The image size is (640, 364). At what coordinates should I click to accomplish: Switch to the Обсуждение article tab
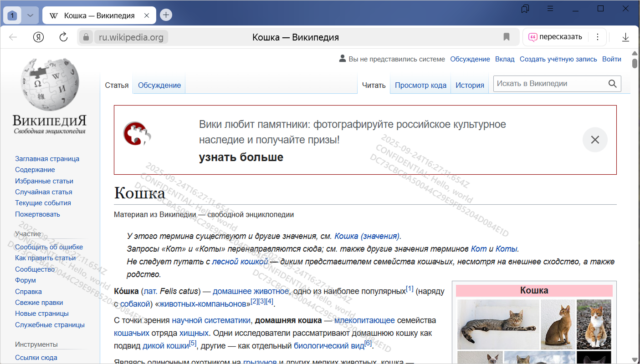tap(159, 85)
